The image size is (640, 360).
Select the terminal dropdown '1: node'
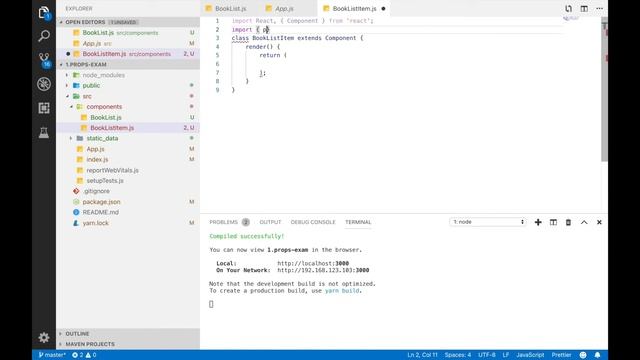tap(488, 222)
